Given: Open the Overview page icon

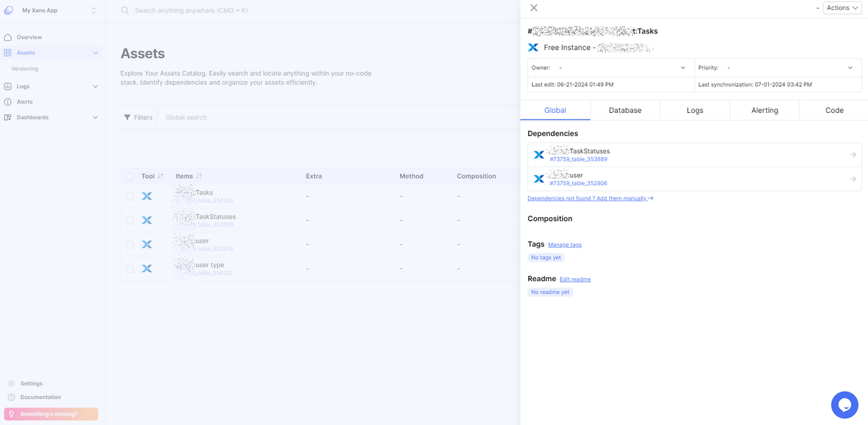Looking at the screenshot, I should (8, 37).
